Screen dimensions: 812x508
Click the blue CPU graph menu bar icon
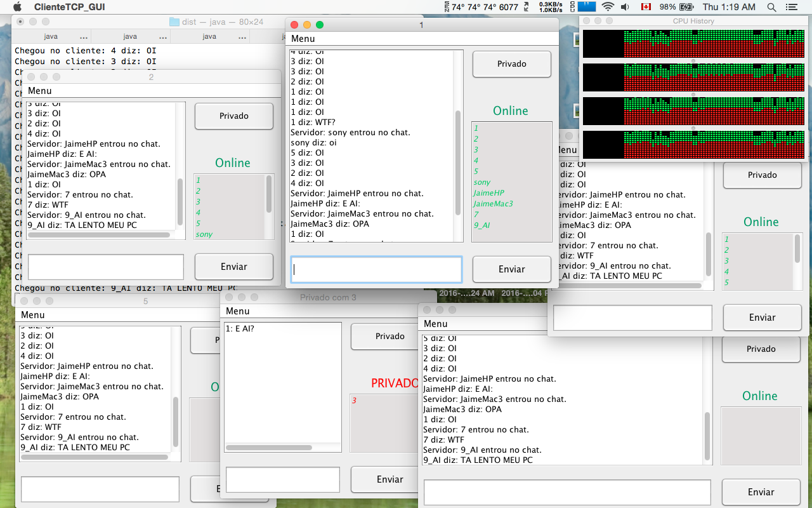coord(587,7)
